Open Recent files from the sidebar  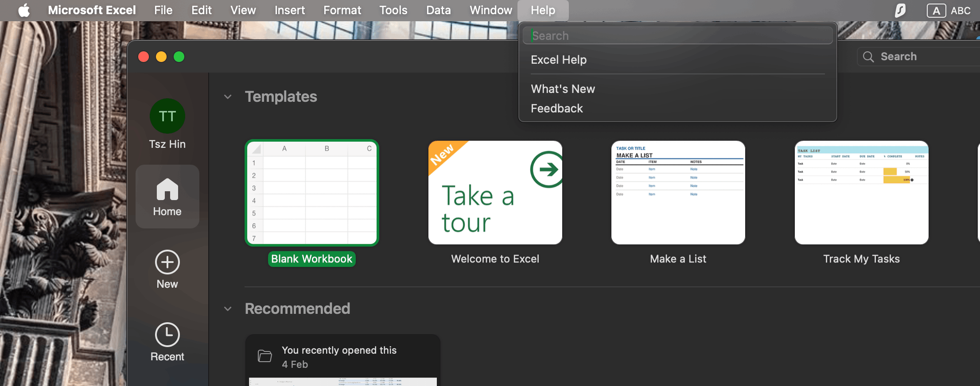167,343
